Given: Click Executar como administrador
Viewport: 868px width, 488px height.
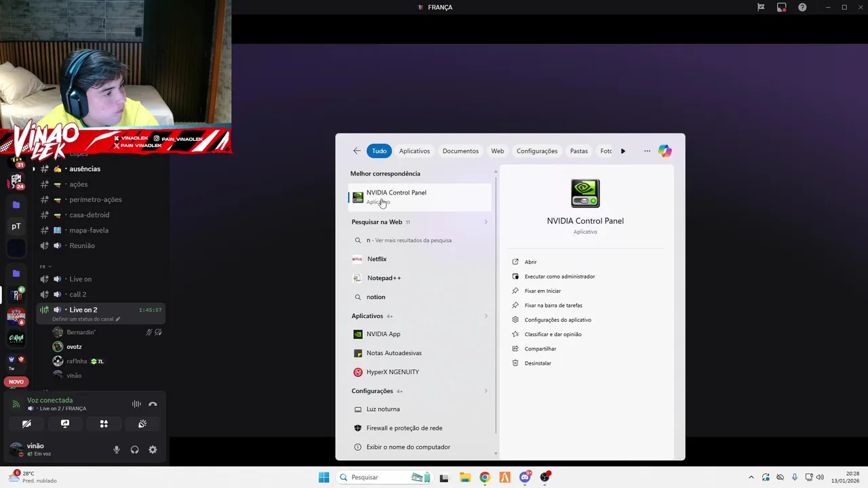Looking at the screenshot, I should pyautogui.click(x=559, y=277).
